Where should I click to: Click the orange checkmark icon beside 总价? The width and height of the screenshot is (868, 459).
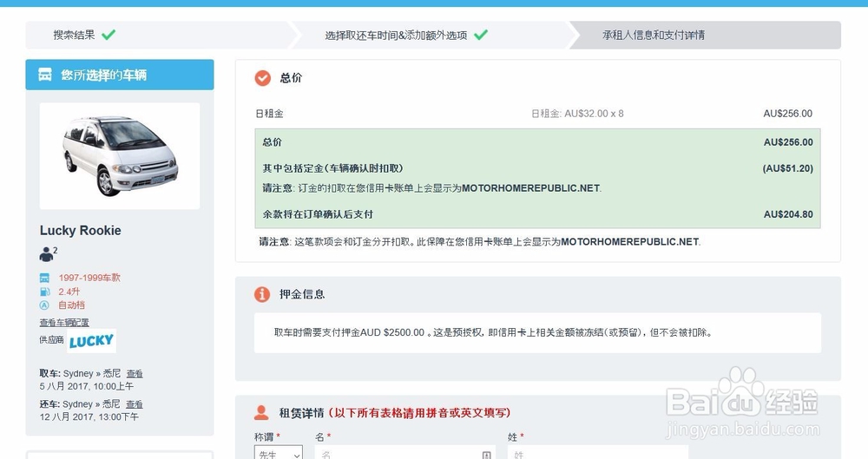262,78
